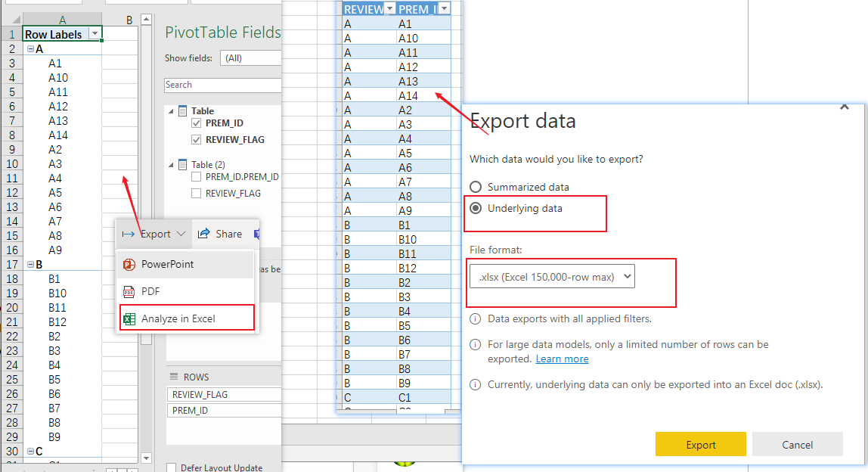Select row 17 header

11,264
